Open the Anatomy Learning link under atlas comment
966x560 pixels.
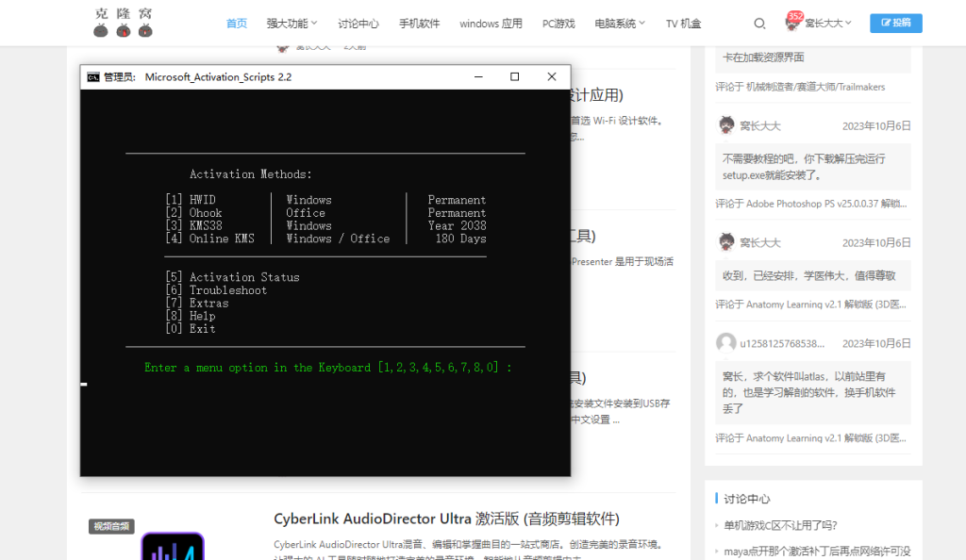click(826, 438)
